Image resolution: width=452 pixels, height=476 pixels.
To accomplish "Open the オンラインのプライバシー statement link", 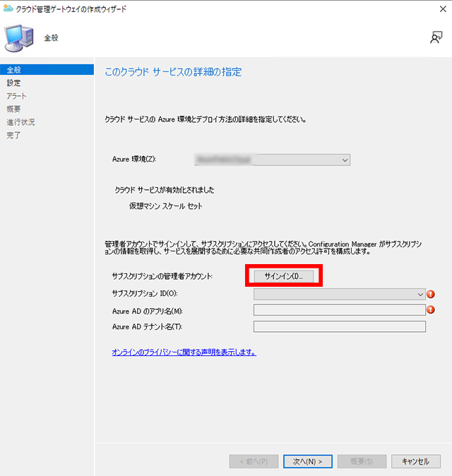I will pyautogui.click(x=184, y=352).
